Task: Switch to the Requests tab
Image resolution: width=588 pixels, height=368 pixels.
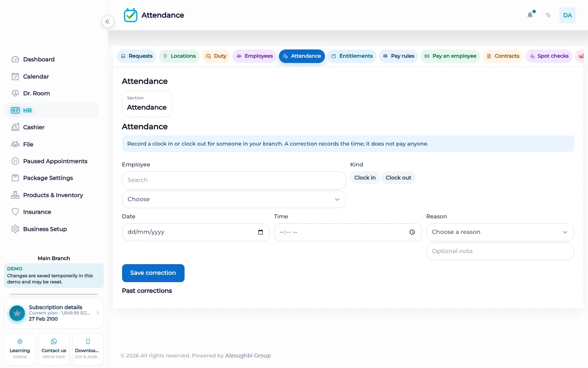Action: pyautogui.click(x=136, y=56)
